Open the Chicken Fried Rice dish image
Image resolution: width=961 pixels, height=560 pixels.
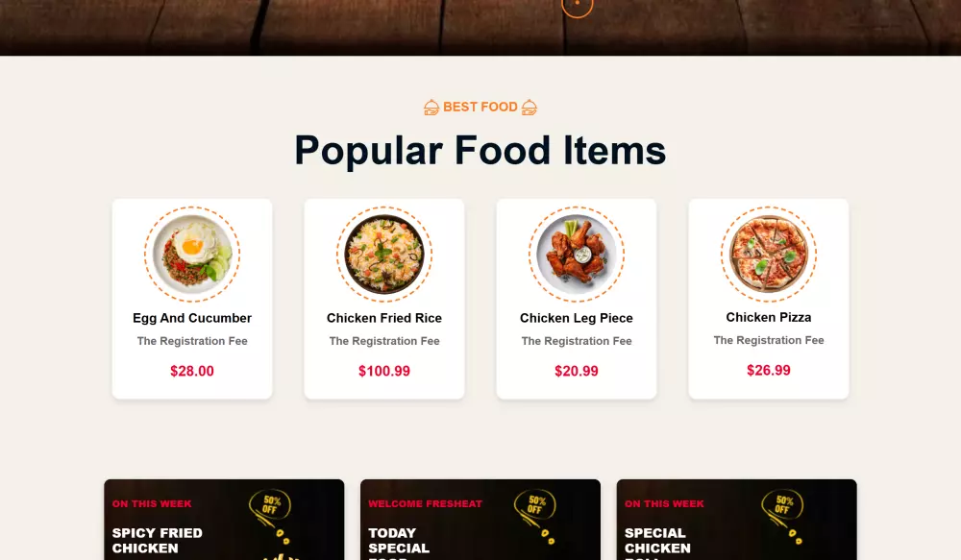(x=384, y=255)
